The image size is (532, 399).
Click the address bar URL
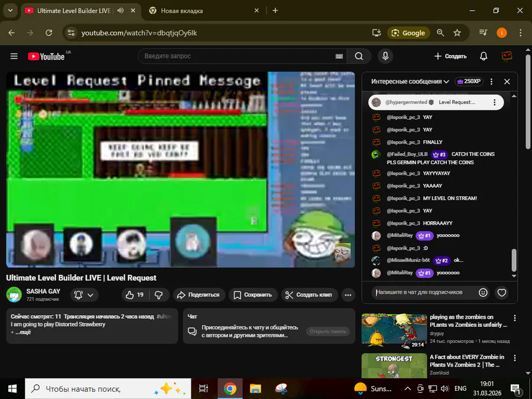139,33
